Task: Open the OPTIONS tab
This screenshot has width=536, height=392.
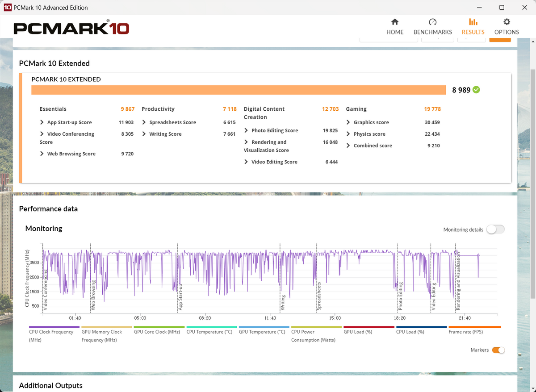Action: [x=507, y=27]
